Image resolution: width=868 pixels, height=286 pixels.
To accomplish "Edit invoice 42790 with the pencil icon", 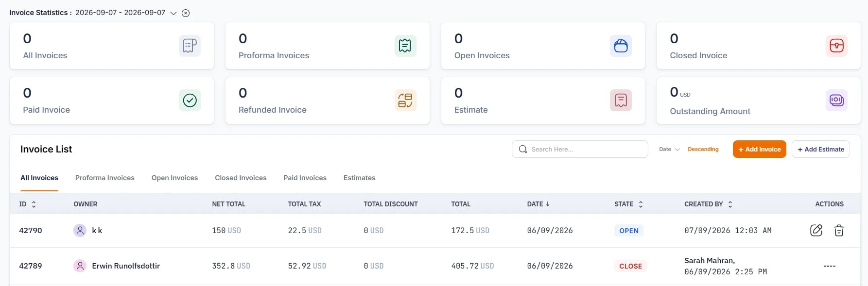I will pyautogui.click(x=816, y=230).
